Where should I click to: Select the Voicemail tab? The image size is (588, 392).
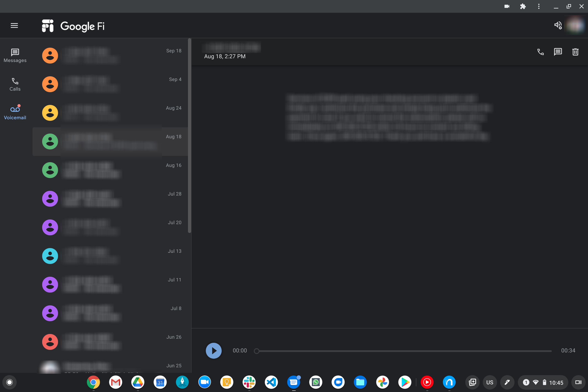(15, 113)
